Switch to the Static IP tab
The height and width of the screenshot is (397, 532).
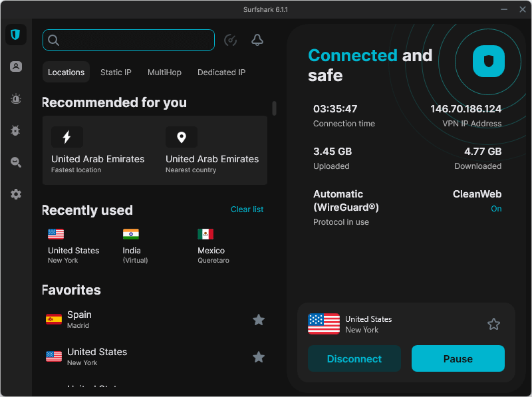116,72
